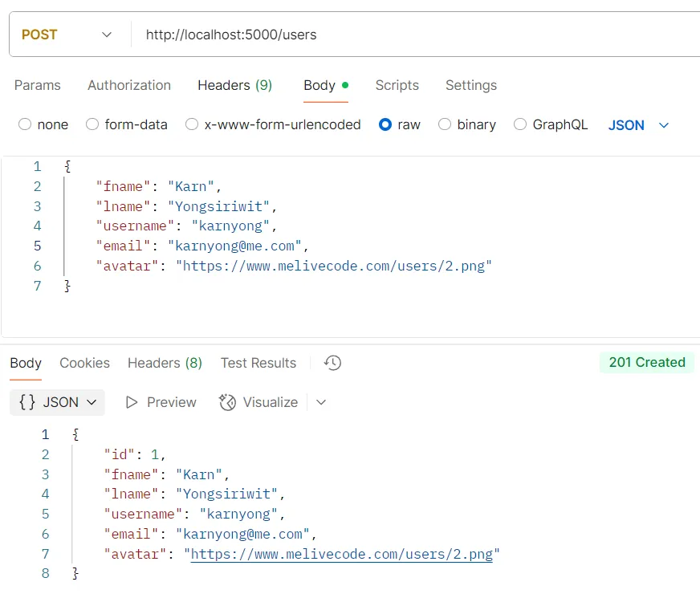
Task: Select the binary body type
Action: [445, 124]
